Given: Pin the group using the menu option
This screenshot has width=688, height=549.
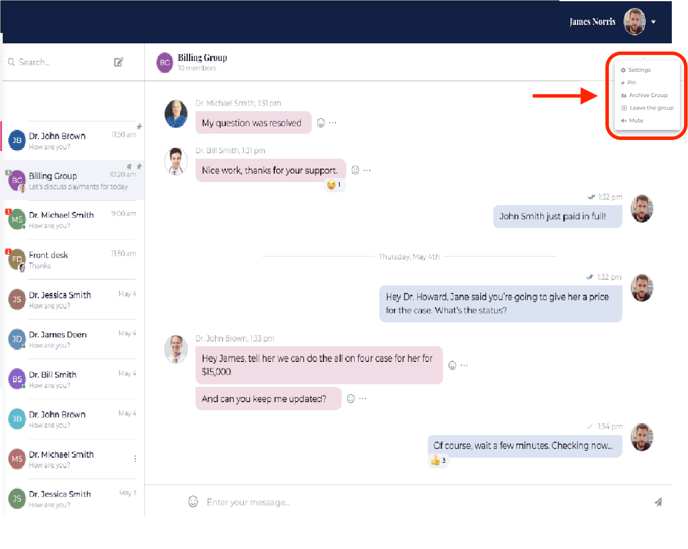Looking at the screenshot, I should click(x=632, y=83).
